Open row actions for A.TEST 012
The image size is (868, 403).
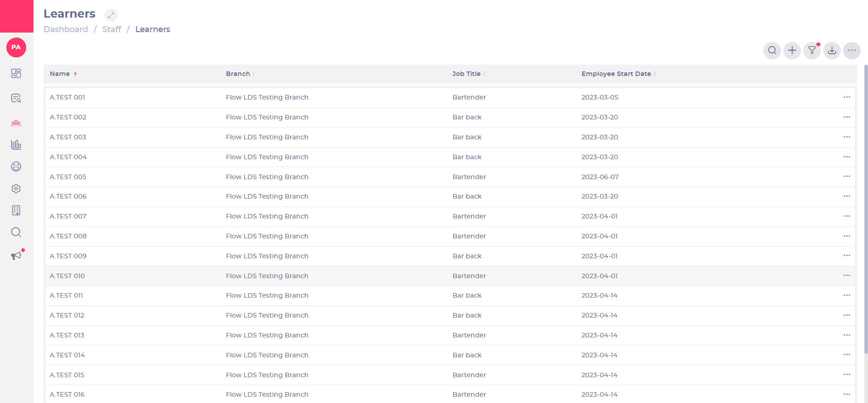[847, 315]
